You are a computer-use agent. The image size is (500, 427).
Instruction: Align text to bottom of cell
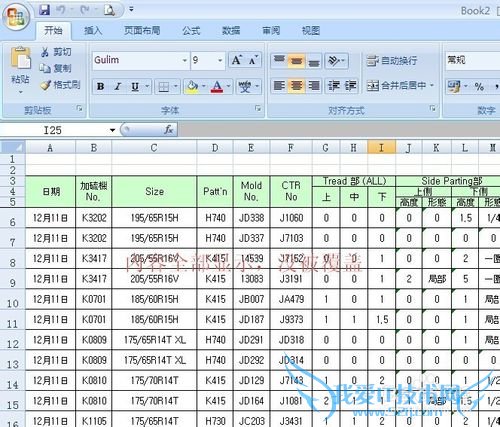(x=314, y=61)
